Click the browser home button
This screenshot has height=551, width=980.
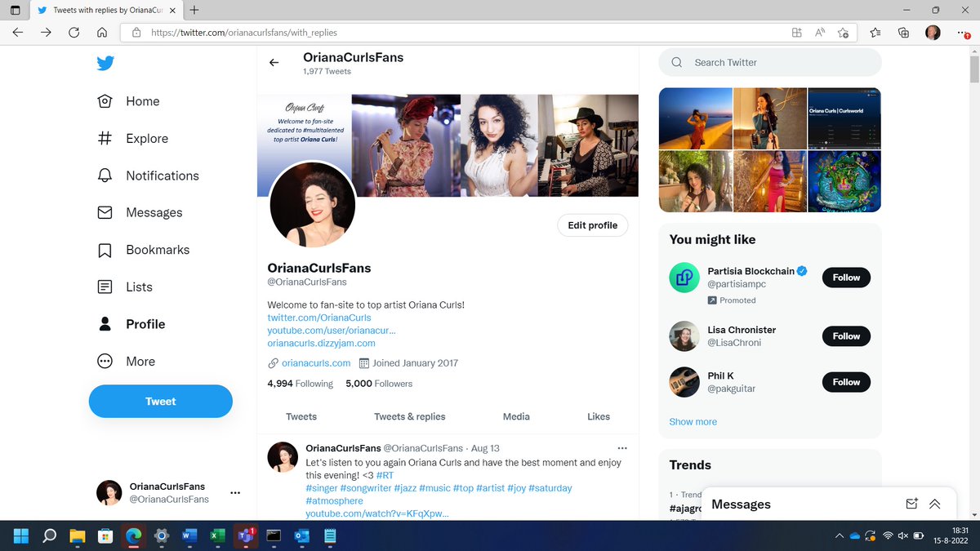coord(102,33)
